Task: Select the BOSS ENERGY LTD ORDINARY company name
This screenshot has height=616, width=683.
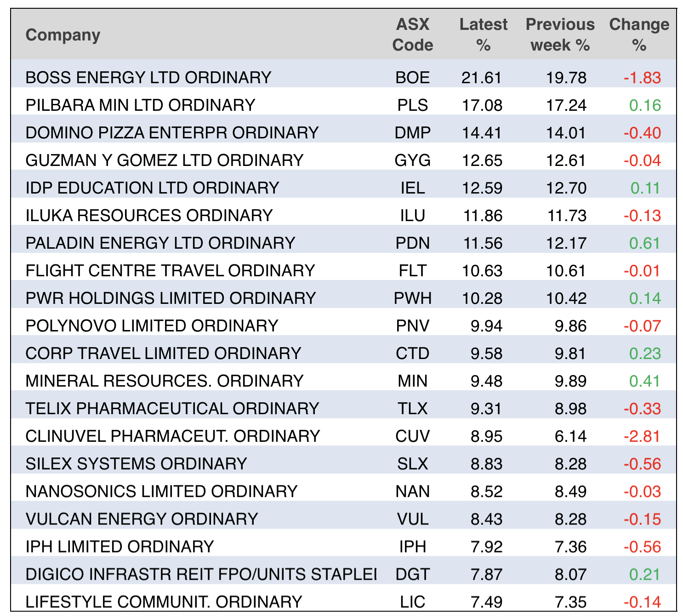Action: [148, 78]
